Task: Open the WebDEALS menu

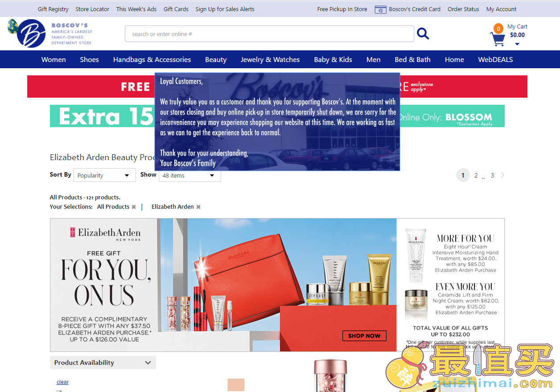Action: pyautogui.click(x=495, y=59)
